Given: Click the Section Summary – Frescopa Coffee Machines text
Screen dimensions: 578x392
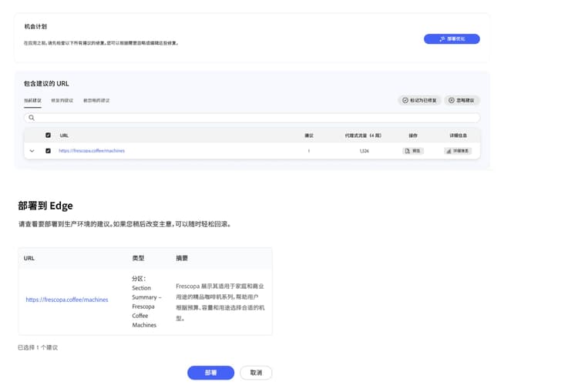Looking at the screenshot, I should 146,307.
